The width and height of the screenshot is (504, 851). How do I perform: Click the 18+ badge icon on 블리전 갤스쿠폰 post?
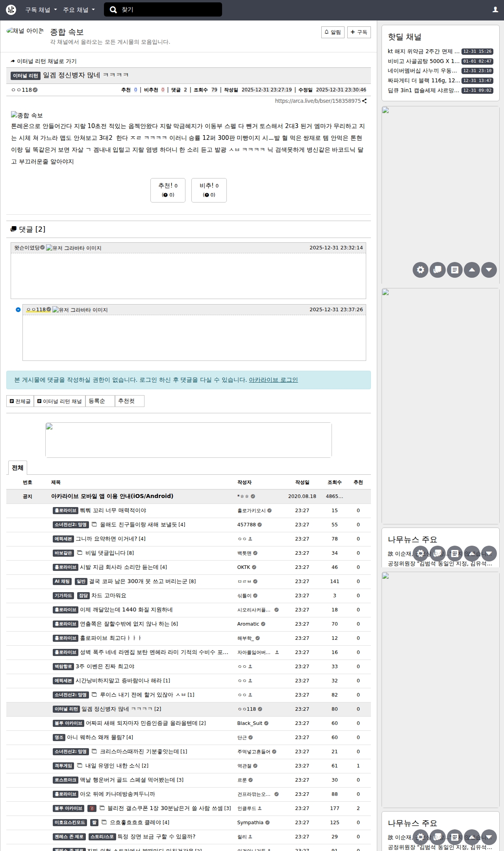tap(92, 808)
